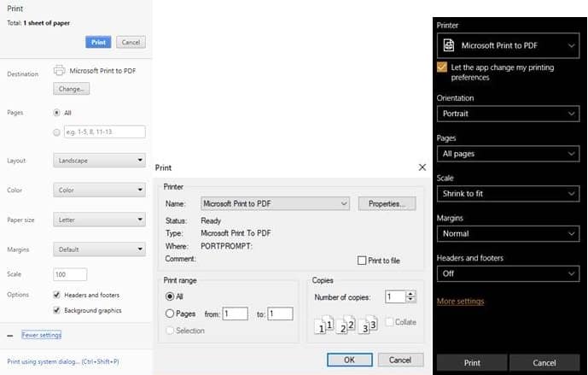Uncheck Headers and footers option
This screenshot has height=375, width=588.
(x=57, y=295)
